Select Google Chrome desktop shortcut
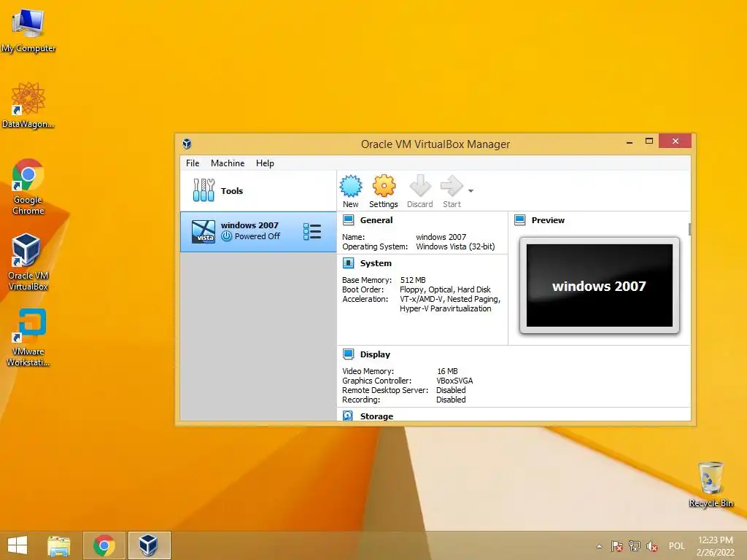Viewport: 747px width, 560px height. click(28, 187)
